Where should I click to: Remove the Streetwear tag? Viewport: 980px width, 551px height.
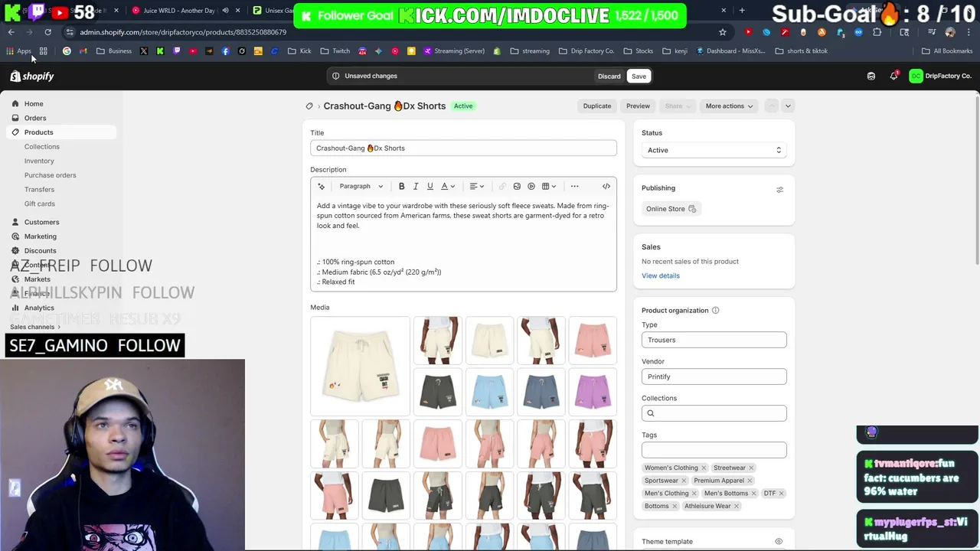click(751, 468)
